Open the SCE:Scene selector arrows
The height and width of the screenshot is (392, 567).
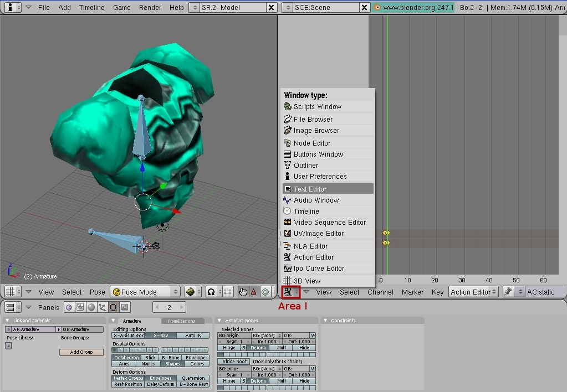[287, 7]
